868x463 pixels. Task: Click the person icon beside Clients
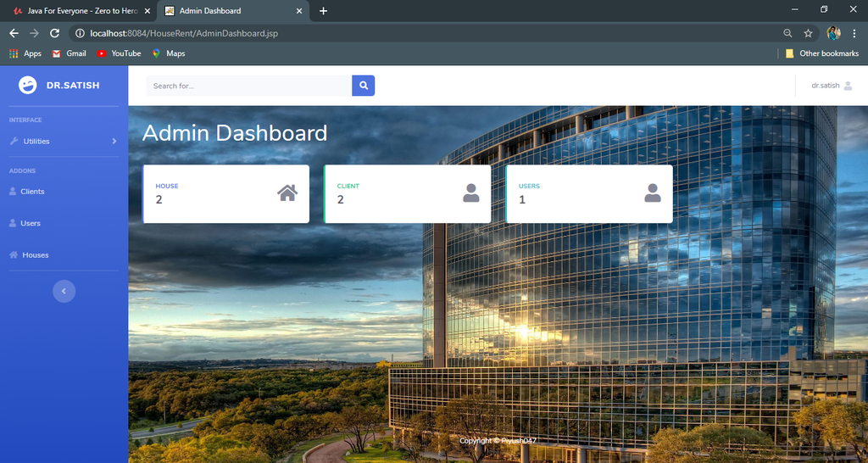[13, 191]
